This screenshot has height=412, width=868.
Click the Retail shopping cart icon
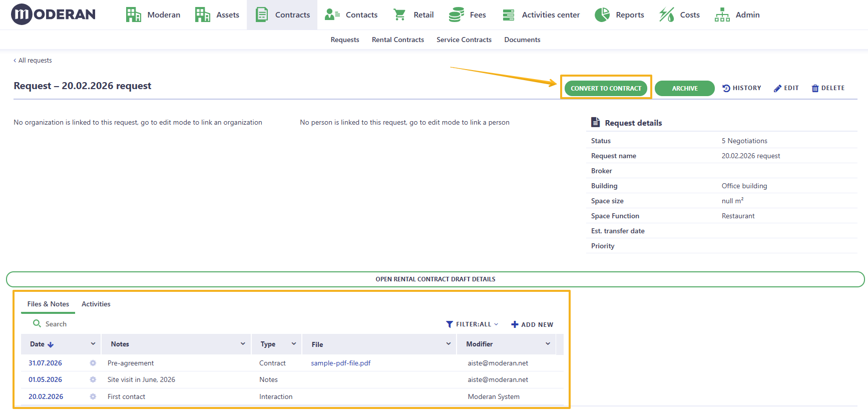click(399, 15)
